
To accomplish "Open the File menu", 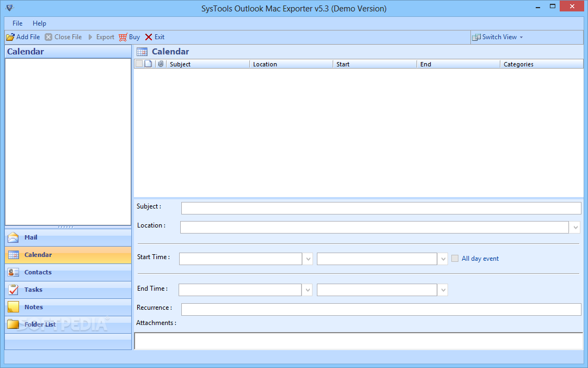I will coord(17,23).
